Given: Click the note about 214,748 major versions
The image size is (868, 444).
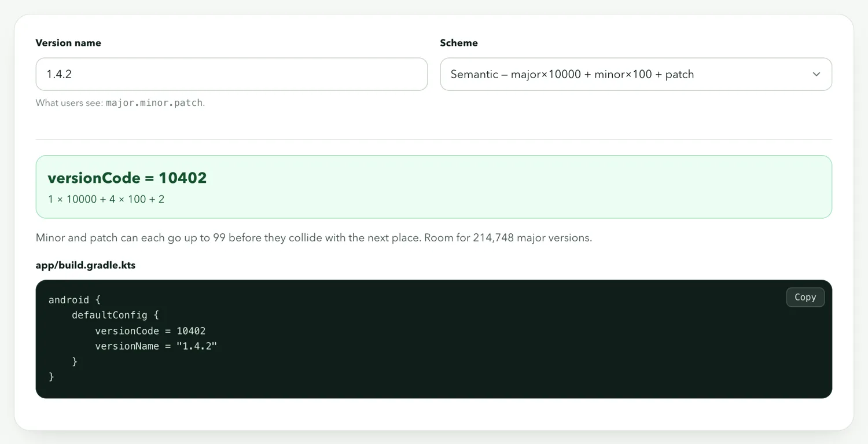Looking at the screenshot, I should tap(314, 238).
